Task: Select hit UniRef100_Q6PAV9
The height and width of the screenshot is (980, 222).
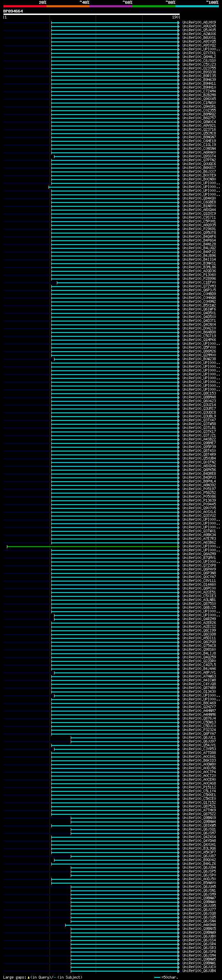Action: 199,569
